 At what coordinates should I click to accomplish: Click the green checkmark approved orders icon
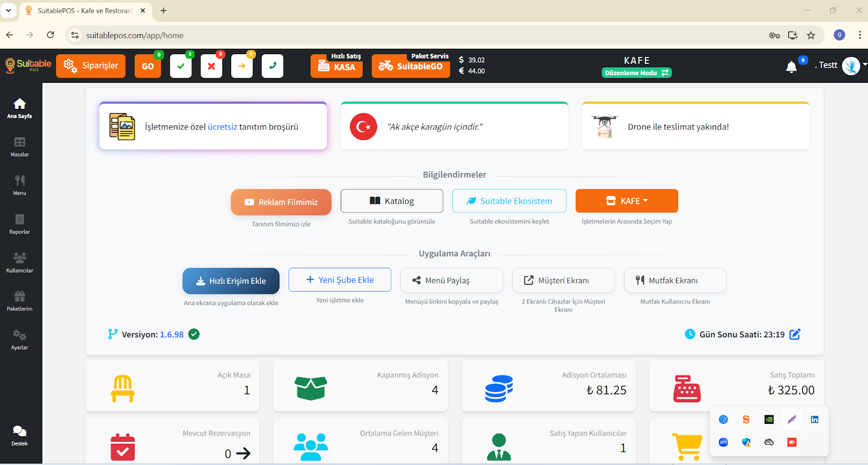(181, 66)
